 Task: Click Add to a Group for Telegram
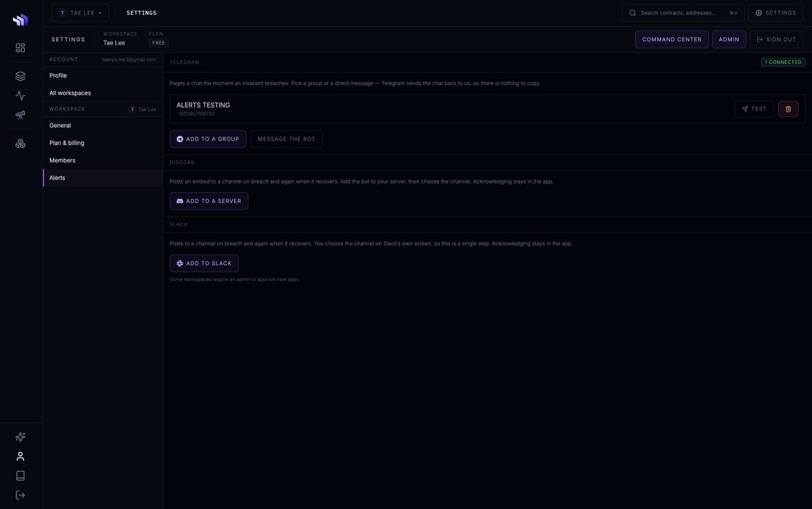click(208, 139)
